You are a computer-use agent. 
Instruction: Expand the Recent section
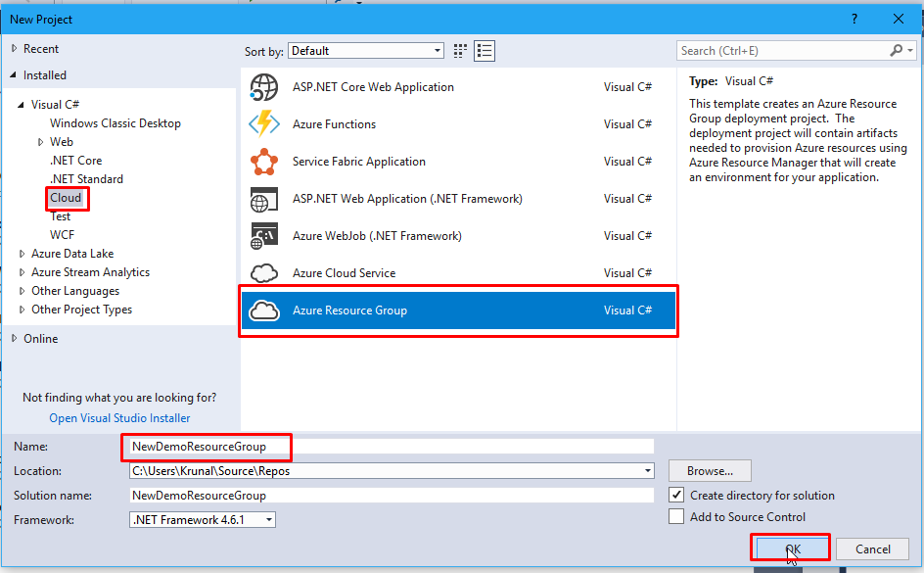pos(14,48)
